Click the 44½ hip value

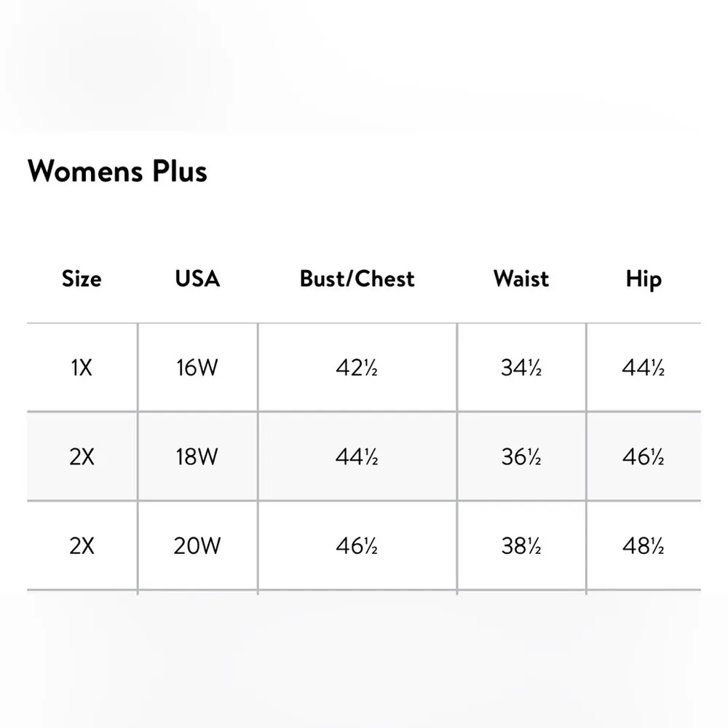point(644,368)
